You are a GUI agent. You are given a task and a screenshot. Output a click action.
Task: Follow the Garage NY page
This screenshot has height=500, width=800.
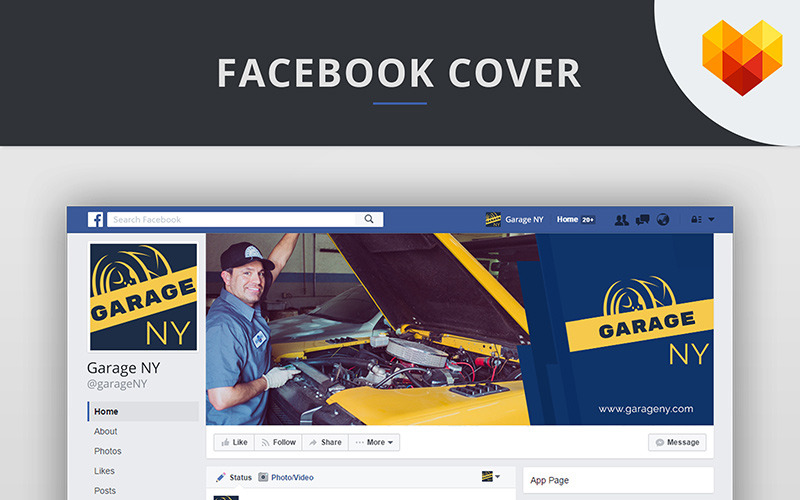tap(278, 442)
